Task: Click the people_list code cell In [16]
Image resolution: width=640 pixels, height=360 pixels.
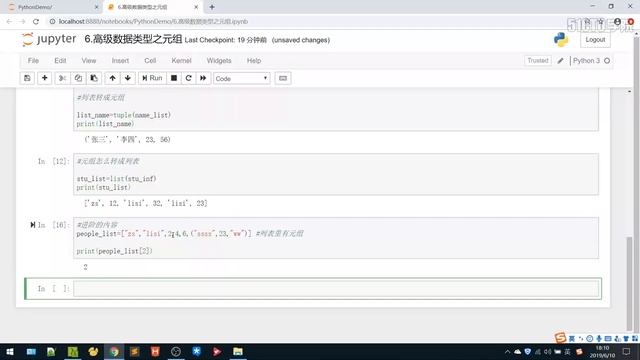Action: (x=336, y=238)
